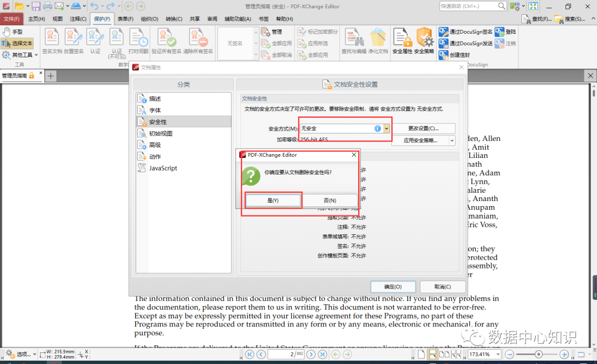Switch to Home (主页) ribbon tab
Screen dimensions: 597x364
[36, 19]
